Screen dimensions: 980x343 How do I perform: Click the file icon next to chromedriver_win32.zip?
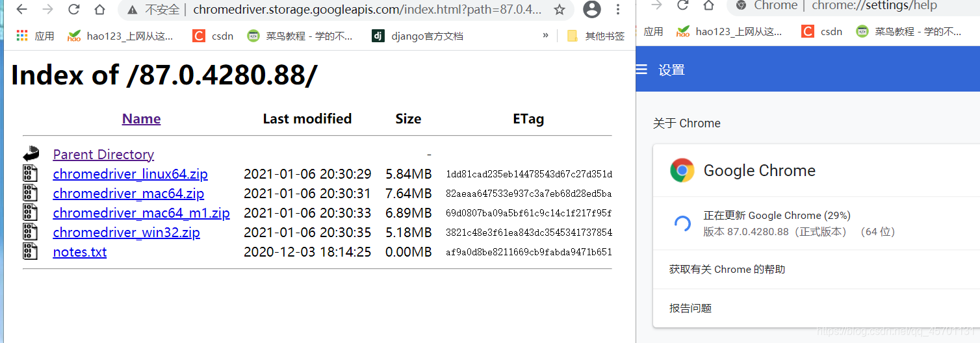[30, 232]
